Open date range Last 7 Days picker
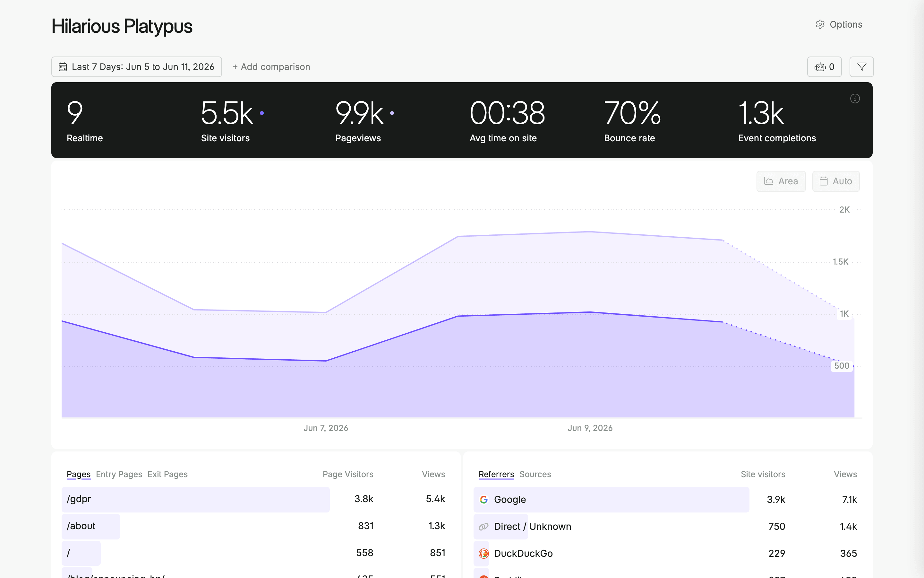This screenshot has width=924, height=578. pyautogui.click(x=137, y=67)
